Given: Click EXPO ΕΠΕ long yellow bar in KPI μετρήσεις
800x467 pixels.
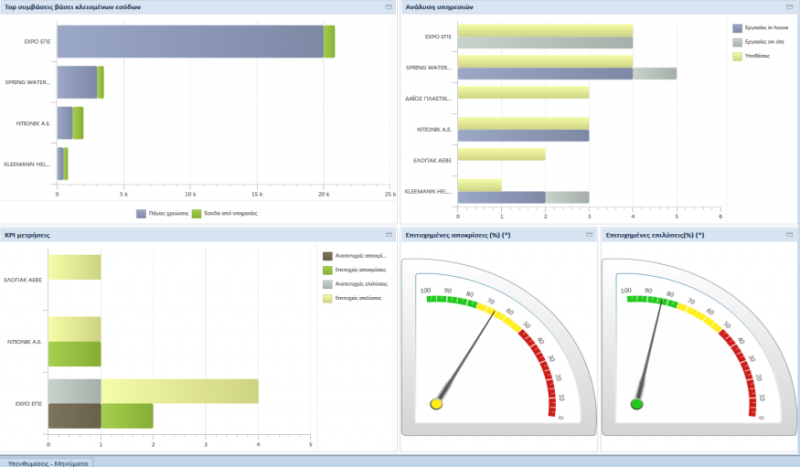Looking at the screenshot, I should click(180, 391).
